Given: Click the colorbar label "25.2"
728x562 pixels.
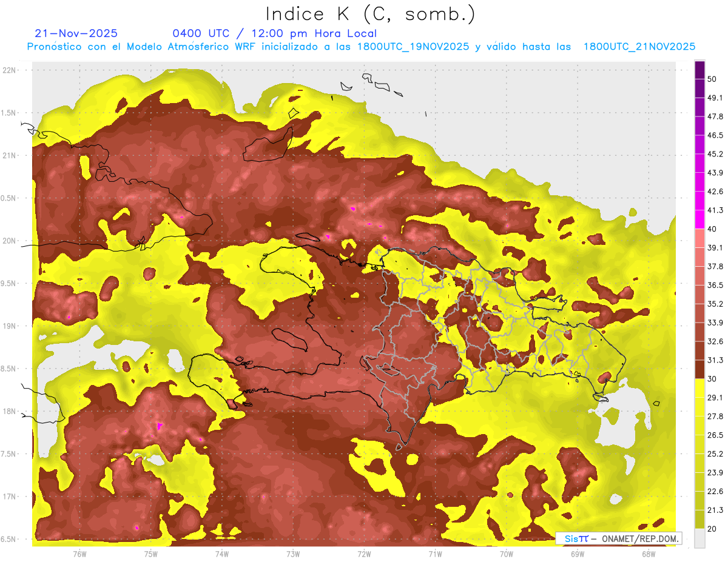Looking at the screenshot, I should 715,453.
